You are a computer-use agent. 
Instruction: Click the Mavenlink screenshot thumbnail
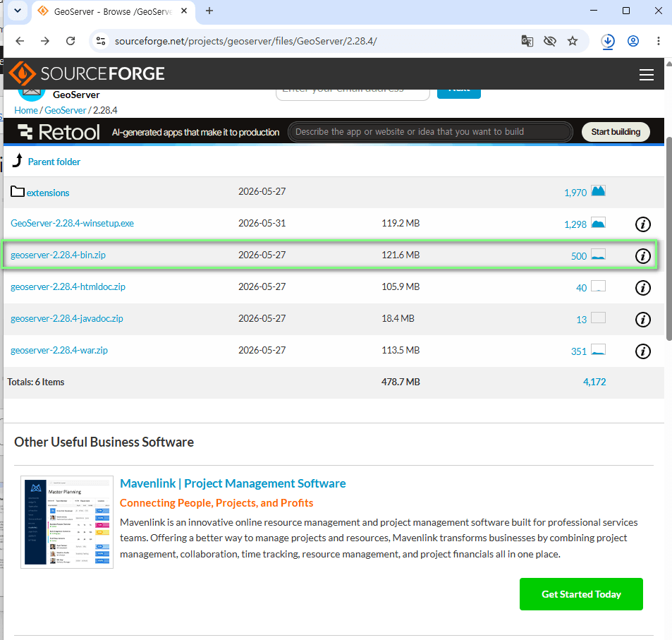click(67, 521)
